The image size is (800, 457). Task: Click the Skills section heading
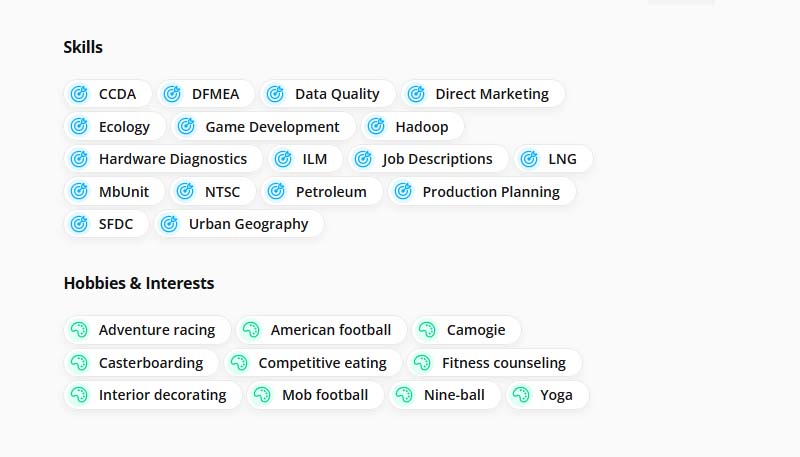click(83, 47)
